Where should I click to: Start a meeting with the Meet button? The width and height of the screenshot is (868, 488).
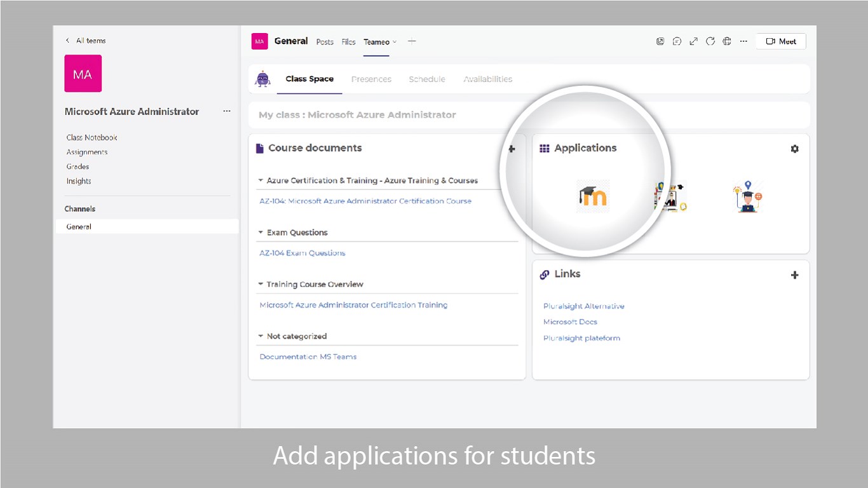click(781, 41)
